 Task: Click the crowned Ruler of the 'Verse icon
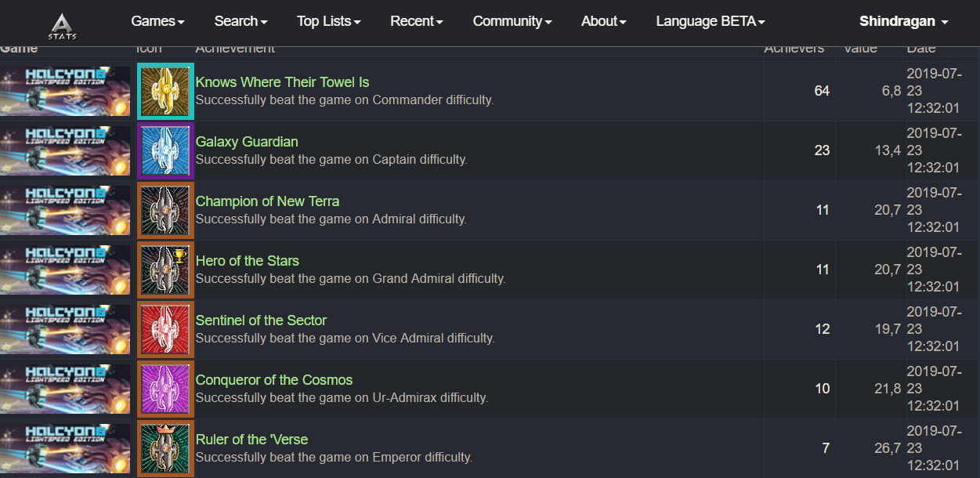[x=165, y=449]
